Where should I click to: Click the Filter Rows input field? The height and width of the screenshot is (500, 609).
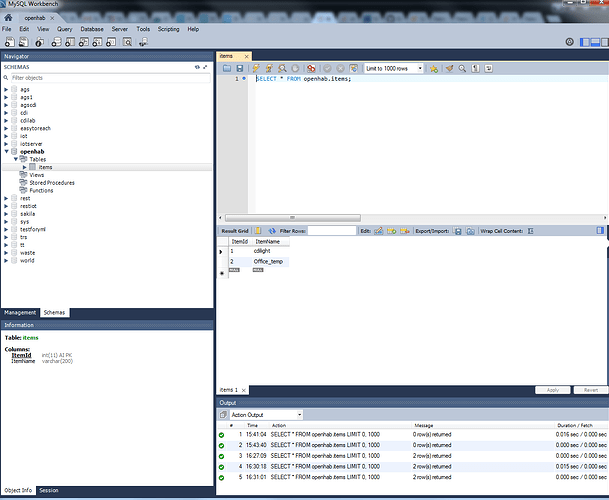(x=331, y=231)
